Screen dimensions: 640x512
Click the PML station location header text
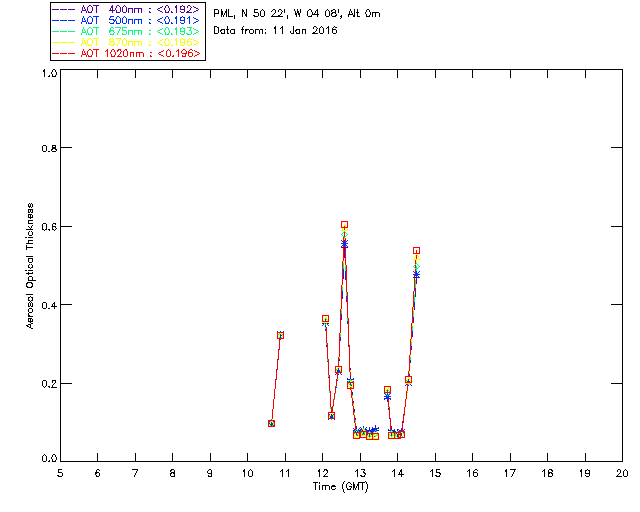pyautogui.click(x=297, y=13)
